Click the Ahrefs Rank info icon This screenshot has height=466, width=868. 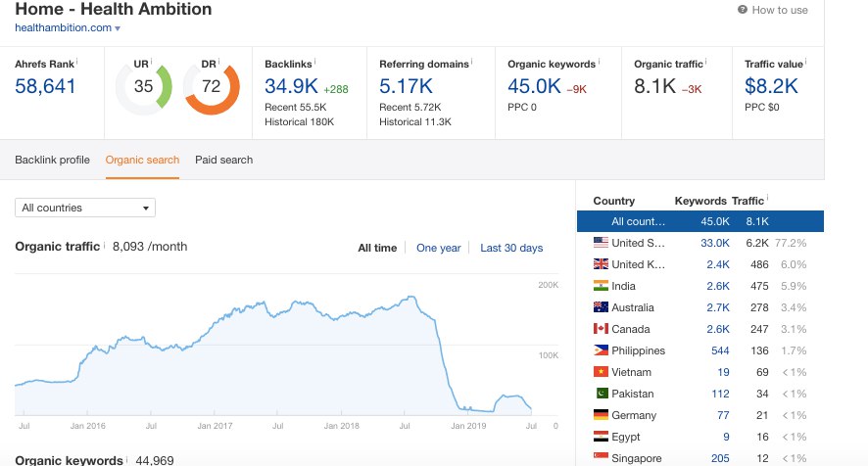(77, 61)
